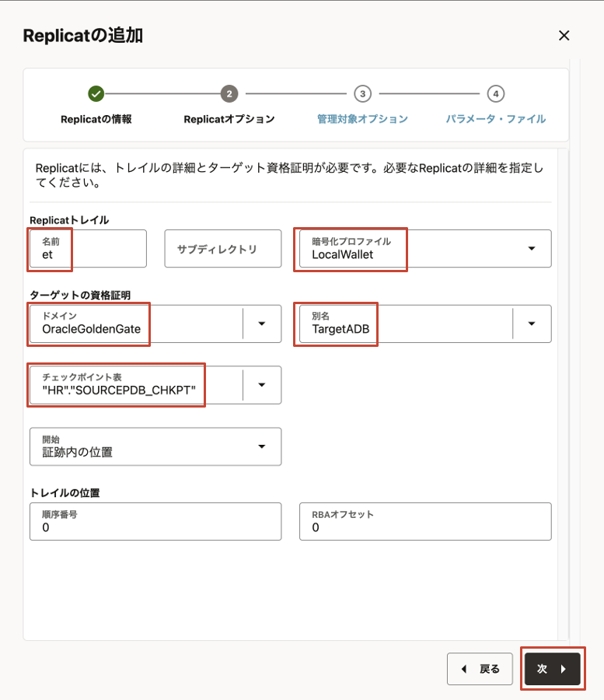Click the 戻る back button
604x700 pixels.
480,669
